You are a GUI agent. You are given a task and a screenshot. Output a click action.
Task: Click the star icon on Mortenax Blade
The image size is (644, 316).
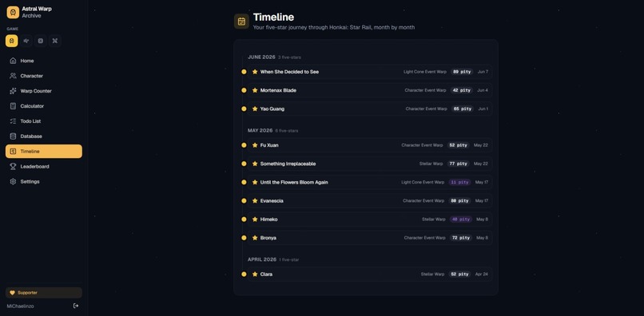coord(255,90)
